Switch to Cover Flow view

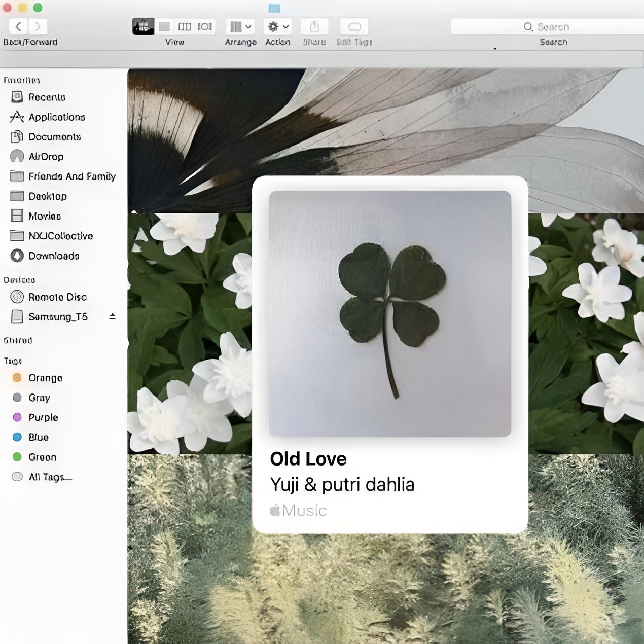tap(205, 26)
